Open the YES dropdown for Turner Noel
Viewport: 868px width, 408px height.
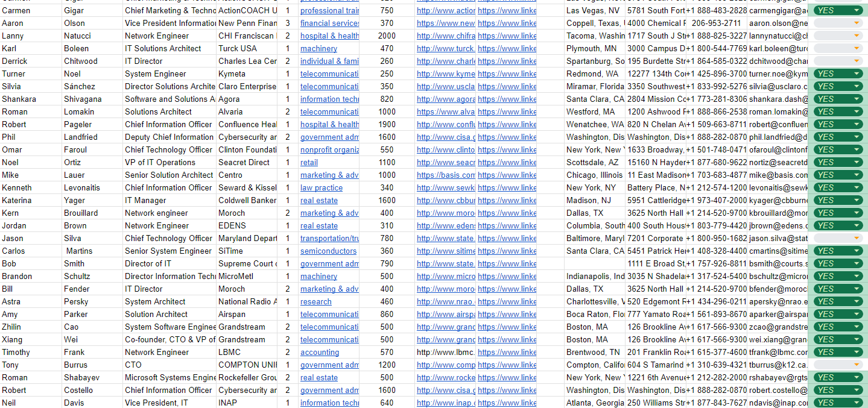[838, 74]
